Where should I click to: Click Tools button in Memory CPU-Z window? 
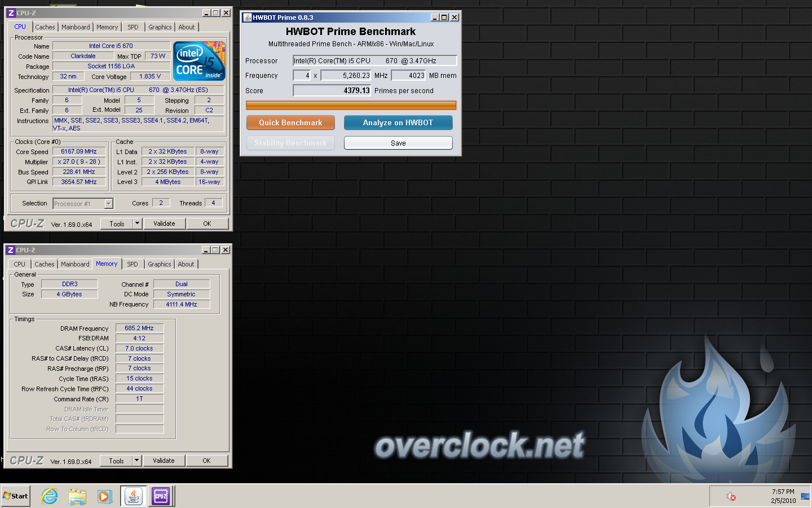tap(117, 461)
